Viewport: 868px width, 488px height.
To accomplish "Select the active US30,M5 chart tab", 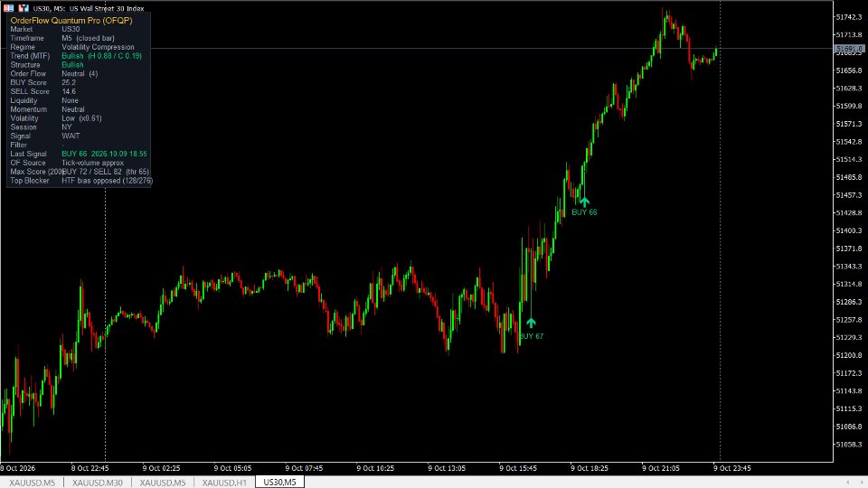I will pos(279,483).
